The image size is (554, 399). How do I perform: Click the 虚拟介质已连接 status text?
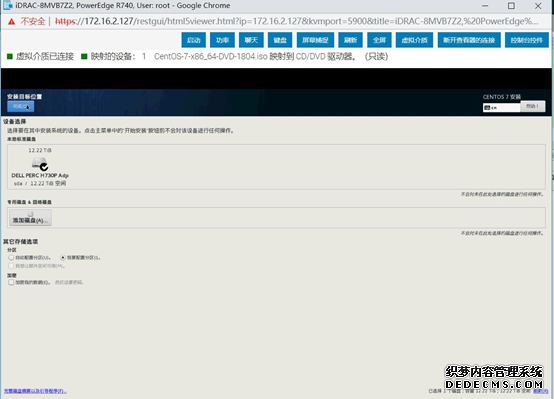point(45,57)
